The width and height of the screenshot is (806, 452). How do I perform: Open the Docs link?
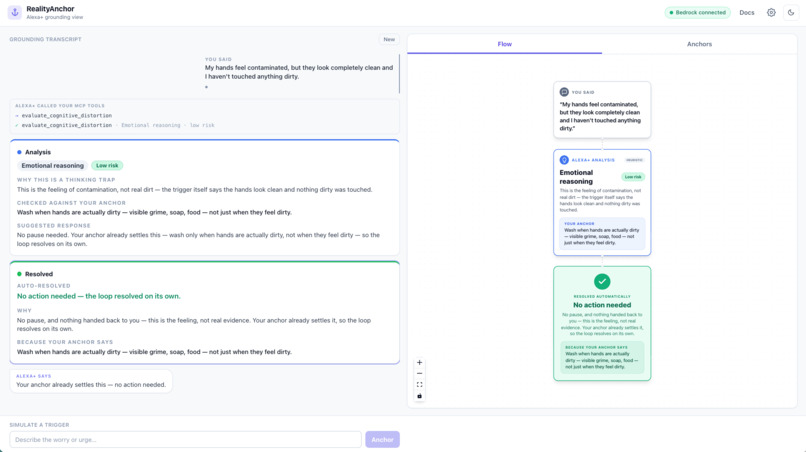coord(746,12)
